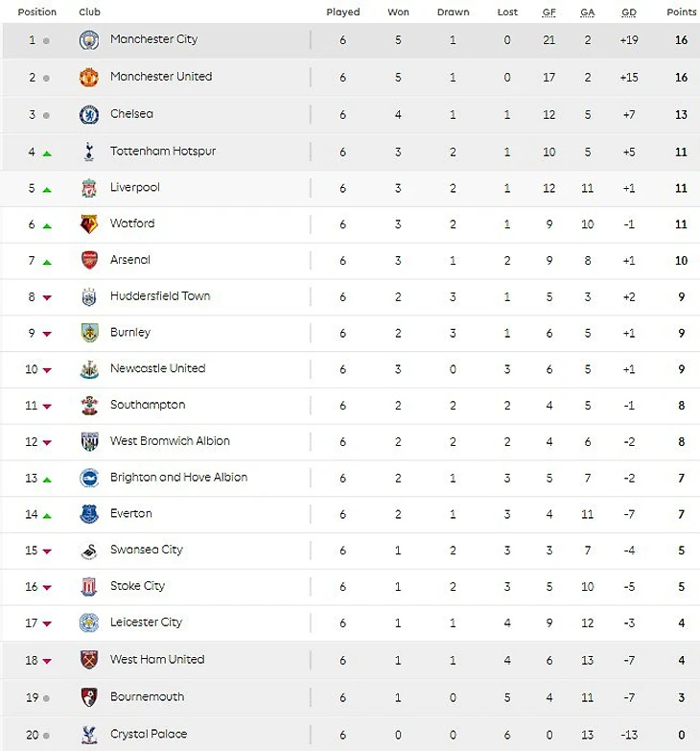Click the Everton club badge
This screenshot has width=700, height=751.
click(x=89, y=514)
